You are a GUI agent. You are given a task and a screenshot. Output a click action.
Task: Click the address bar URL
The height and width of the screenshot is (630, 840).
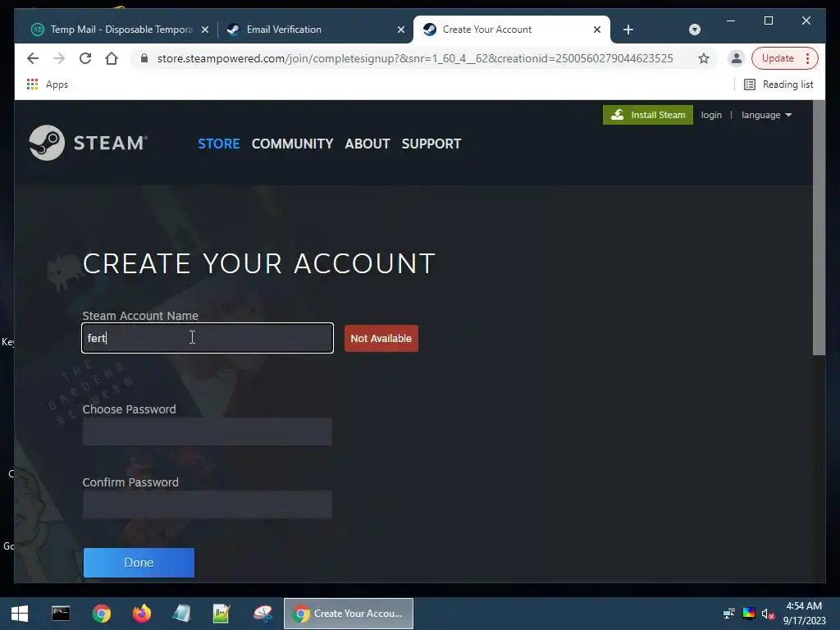click(415, 58)
